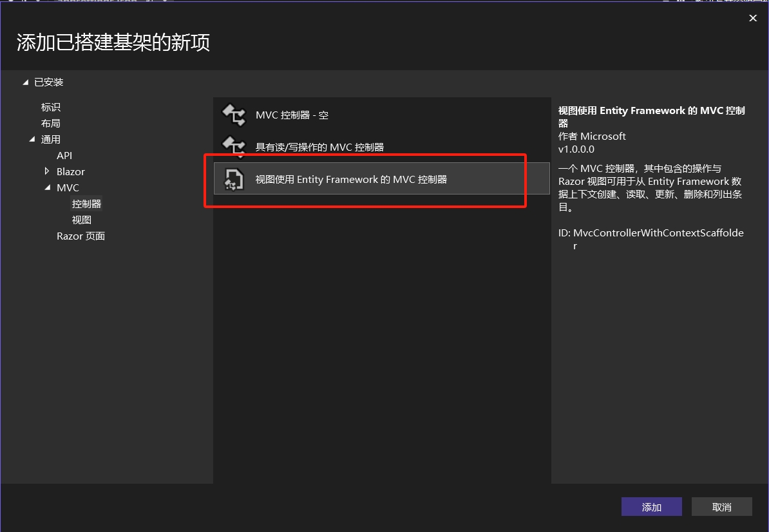Open the Razor 页面 category
Viewport: 769px width, 532px height.
pyautogui.click(x=81, y=236)
